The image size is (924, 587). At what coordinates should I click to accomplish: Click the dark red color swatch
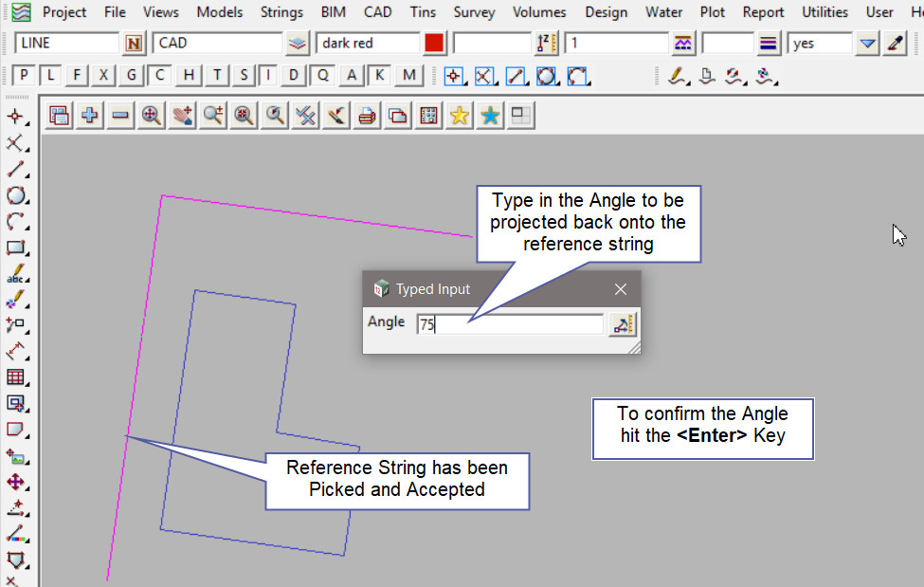pos(434,44)
